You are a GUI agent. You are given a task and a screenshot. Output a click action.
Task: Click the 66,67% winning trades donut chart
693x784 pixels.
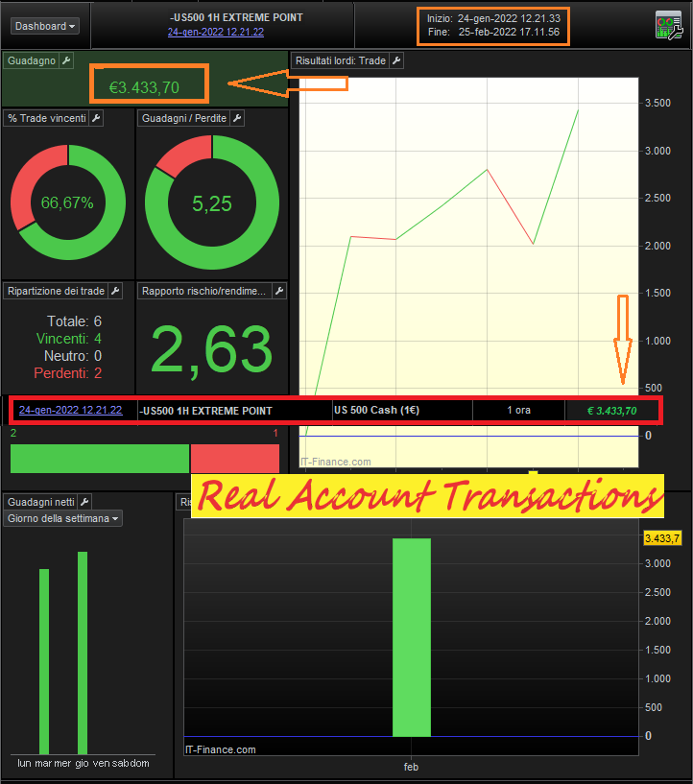point(68,202)
